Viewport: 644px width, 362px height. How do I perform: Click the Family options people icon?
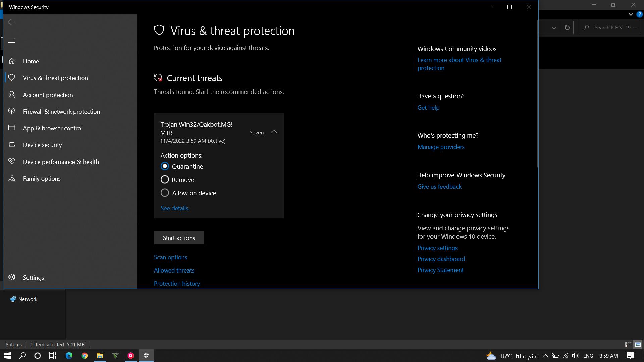click(12, 178)
